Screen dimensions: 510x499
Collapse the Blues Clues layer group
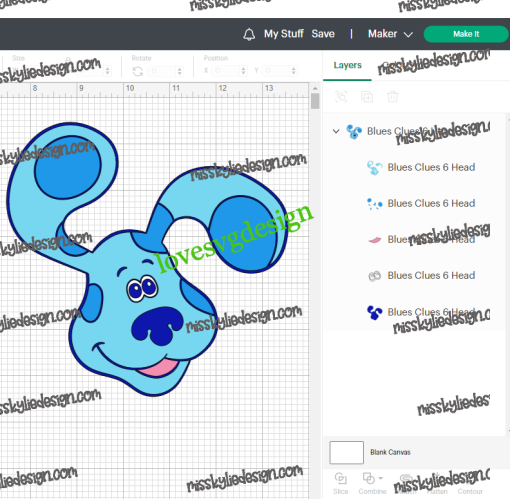[336, 131]
